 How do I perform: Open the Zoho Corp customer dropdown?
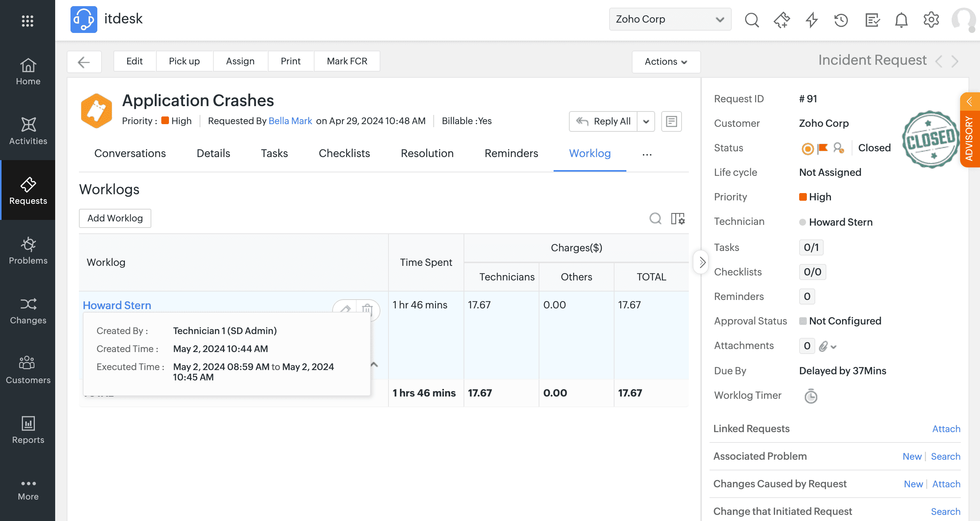coord(670,19)
